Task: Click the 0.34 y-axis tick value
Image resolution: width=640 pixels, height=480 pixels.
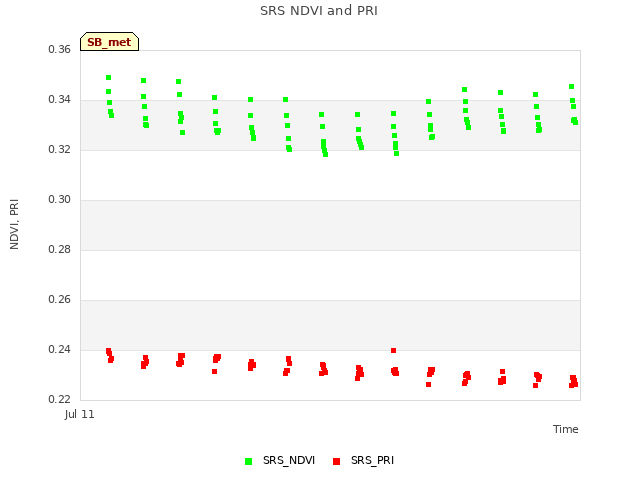Action: pos(60,100)
